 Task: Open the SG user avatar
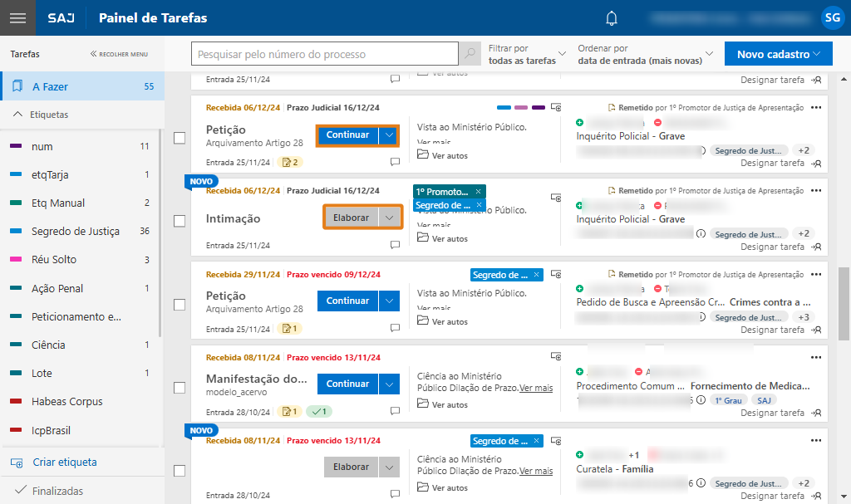(831, 18)
